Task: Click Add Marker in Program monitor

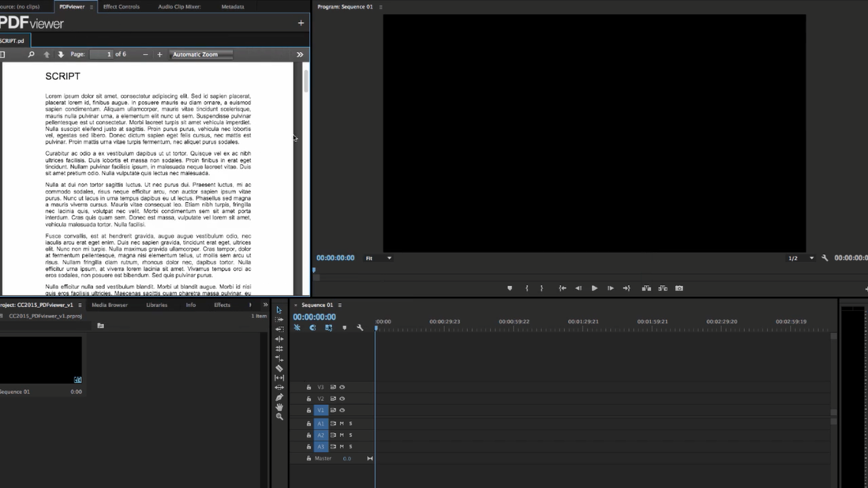Action: 510,288
